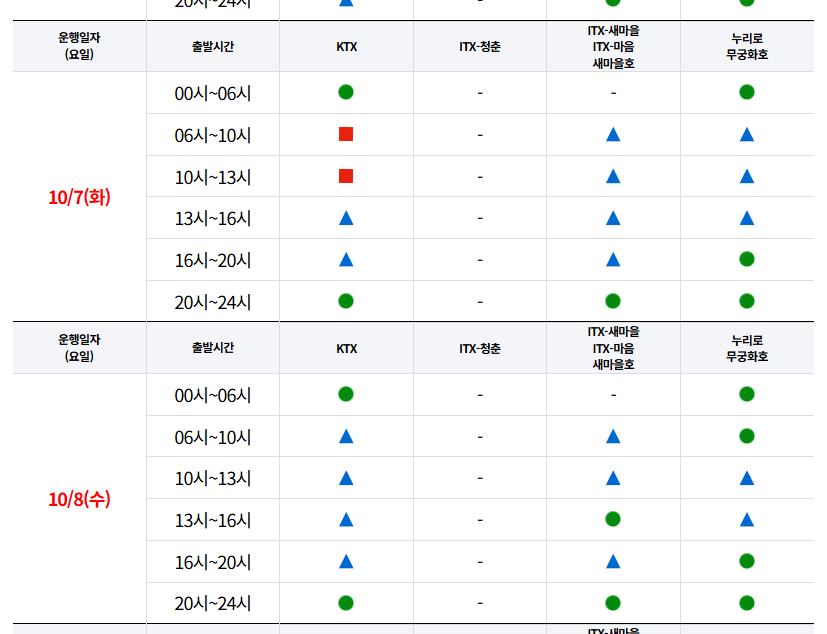Click 출발시간 header above 10/7 rows
The width and height of the screenshot is (827, 634).
(213, 46)
